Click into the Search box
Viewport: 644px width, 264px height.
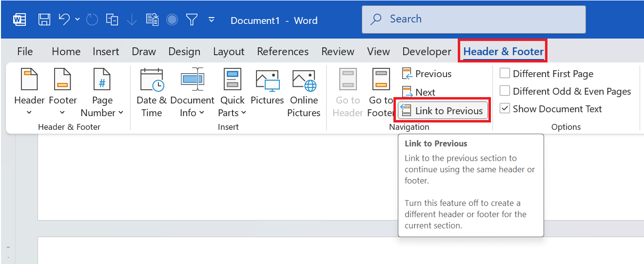(474, 20)
